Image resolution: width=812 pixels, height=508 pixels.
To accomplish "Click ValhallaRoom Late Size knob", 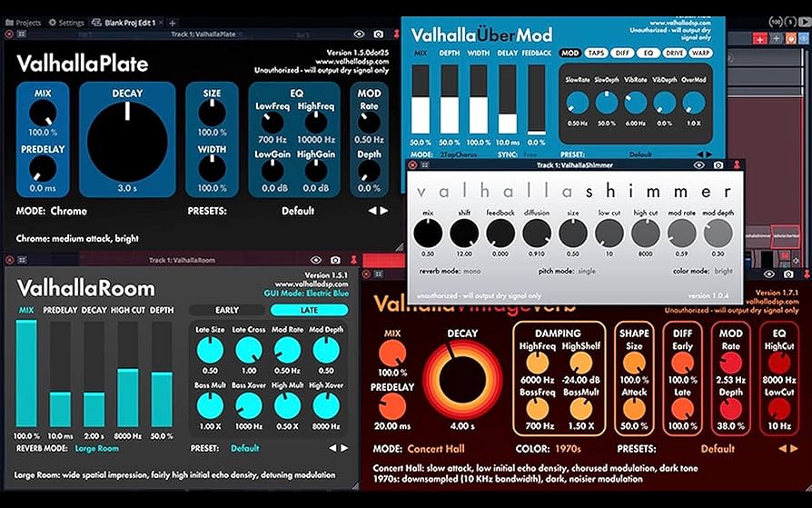I will 210,350.
